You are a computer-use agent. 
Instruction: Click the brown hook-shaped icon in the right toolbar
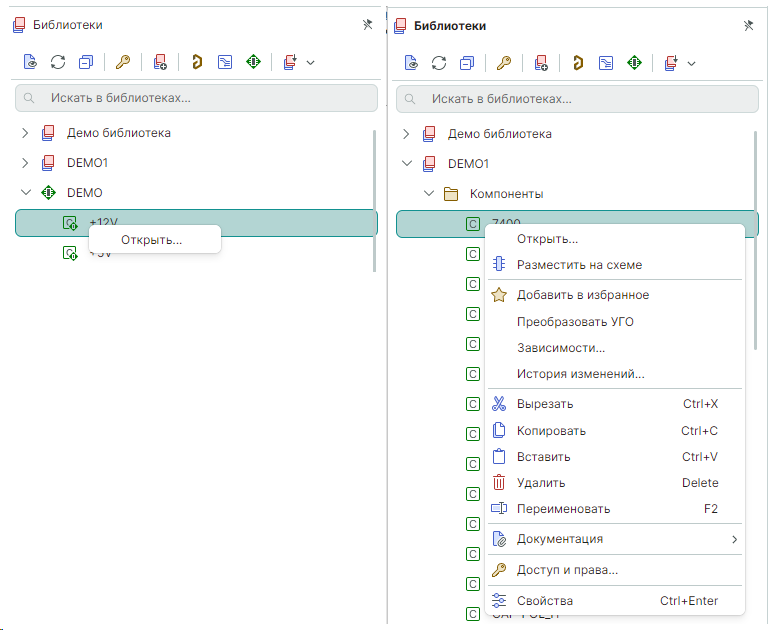pos(577,63)
